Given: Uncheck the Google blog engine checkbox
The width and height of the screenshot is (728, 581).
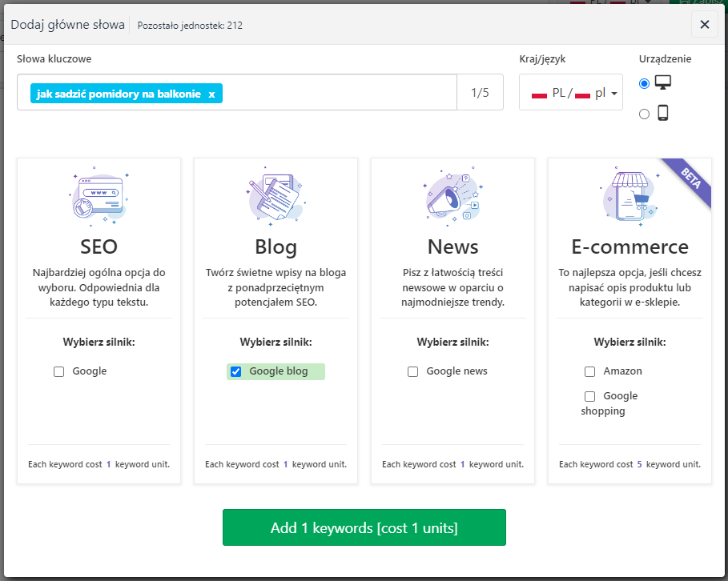Looking at the screenshot, I should pyautogui.click(x=235, y=371).
